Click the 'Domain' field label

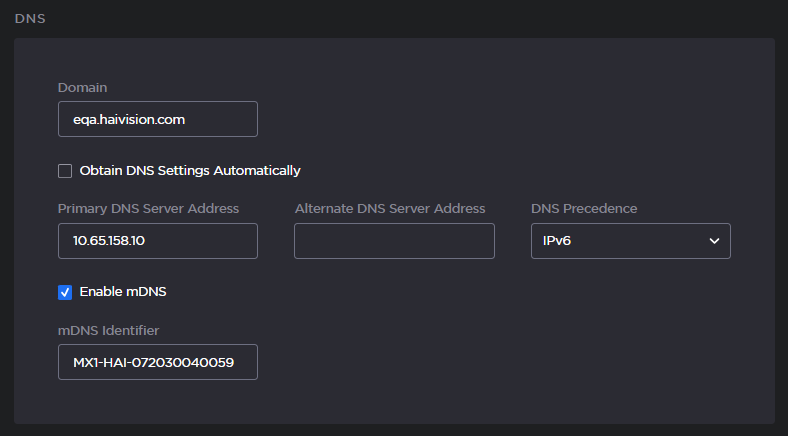click(x=82, y=88)
